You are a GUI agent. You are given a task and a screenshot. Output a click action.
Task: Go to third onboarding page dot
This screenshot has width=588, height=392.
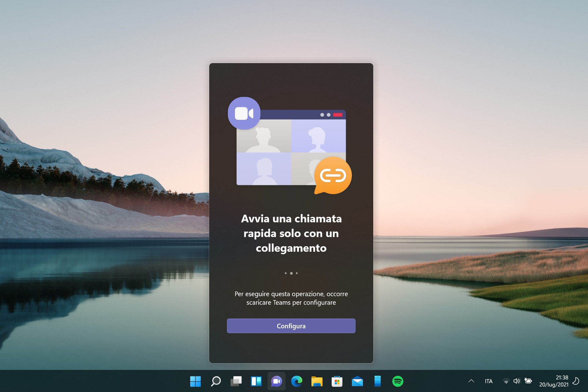[297, 273]
